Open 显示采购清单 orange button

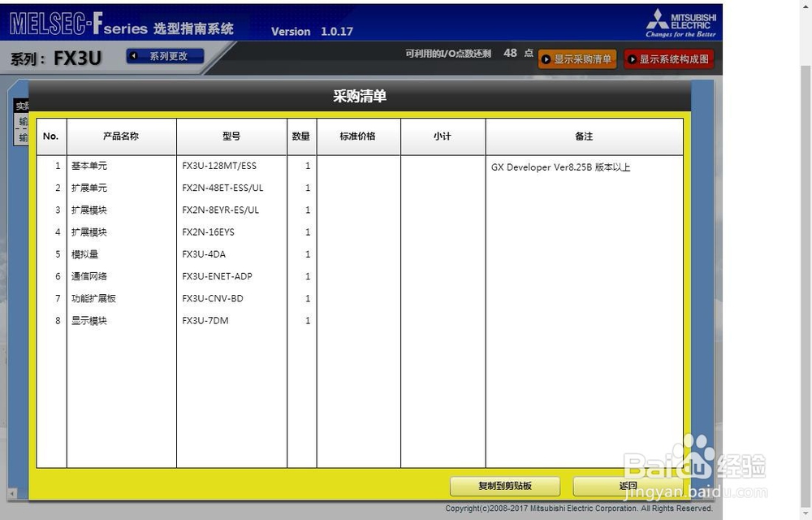pos(577,59)
